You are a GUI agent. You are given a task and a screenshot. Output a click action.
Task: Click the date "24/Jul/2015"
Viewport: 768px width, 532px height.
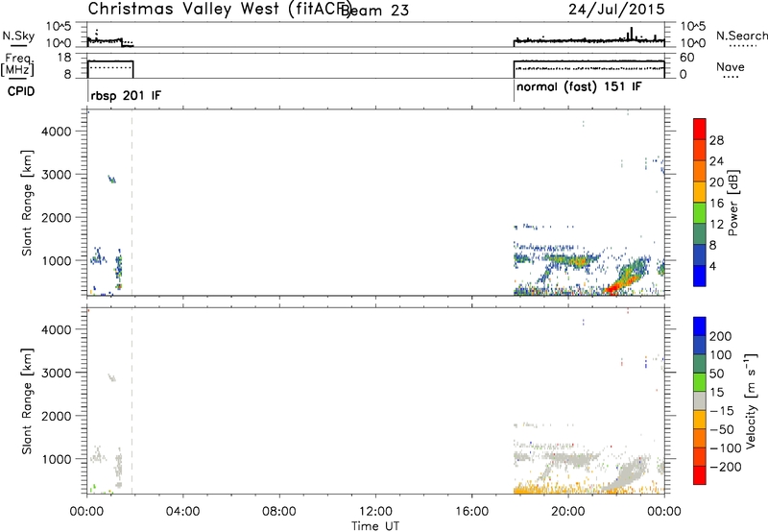pyautogui.click(x=616, y=10)
